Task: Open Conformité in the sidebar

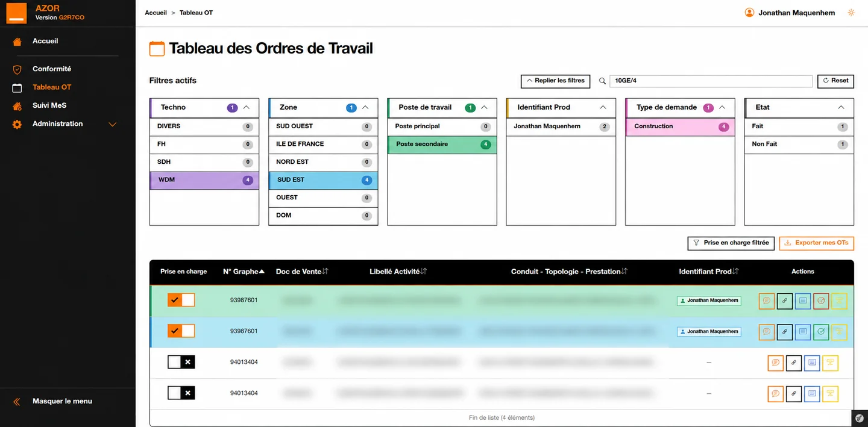Action: coord(52,69)
